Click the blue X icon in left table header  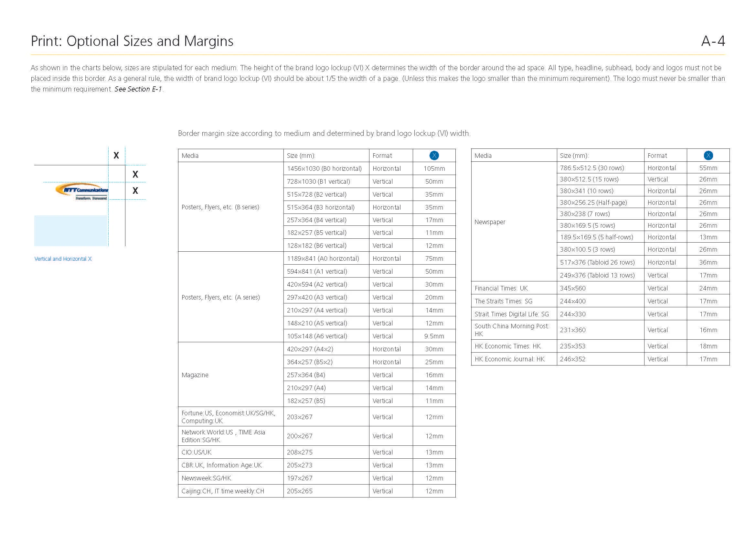[x=434, y=156]
